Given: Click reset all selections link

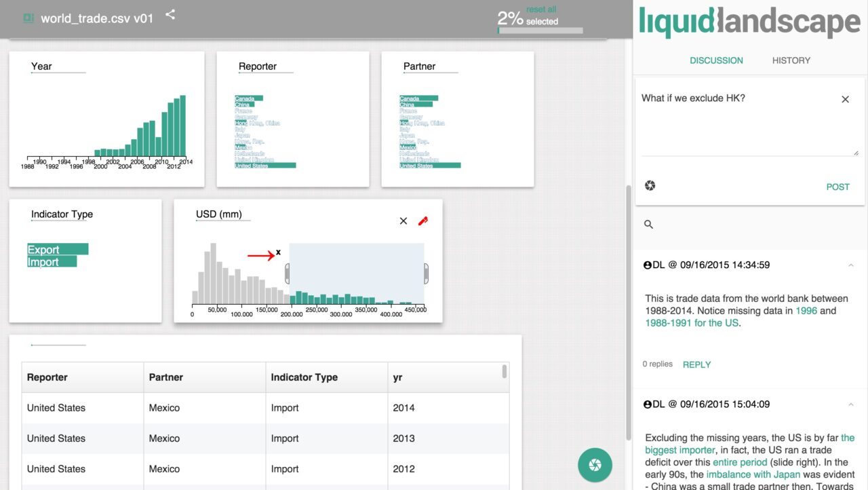Looking at the screenshot, I should (x=541, y=10).
